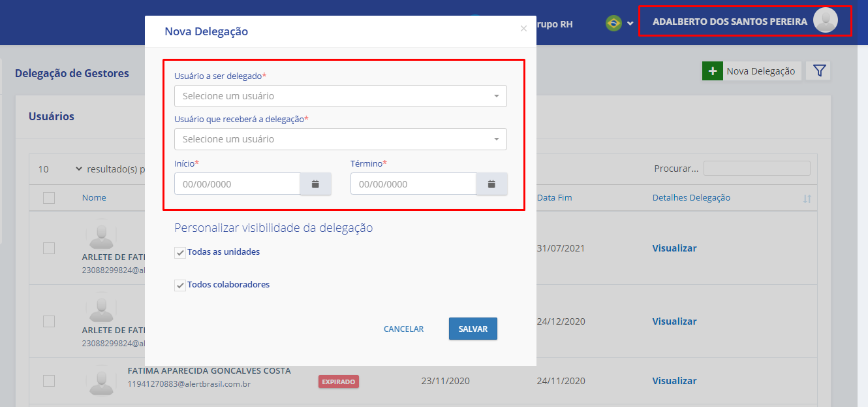Viewport: 868px width, 407px height.
Task: Click the Brazil flag language icon
Action: click(613, 24)
